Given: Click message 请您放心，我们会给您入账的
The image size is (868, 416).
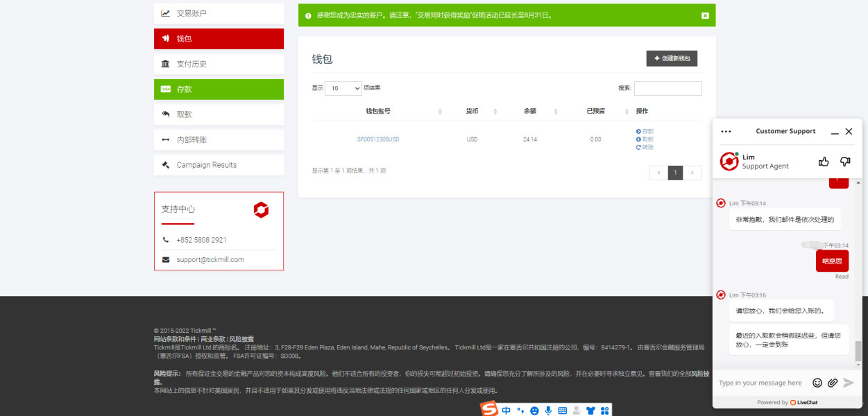Looking at the screenshot, I should pos(782,311).
